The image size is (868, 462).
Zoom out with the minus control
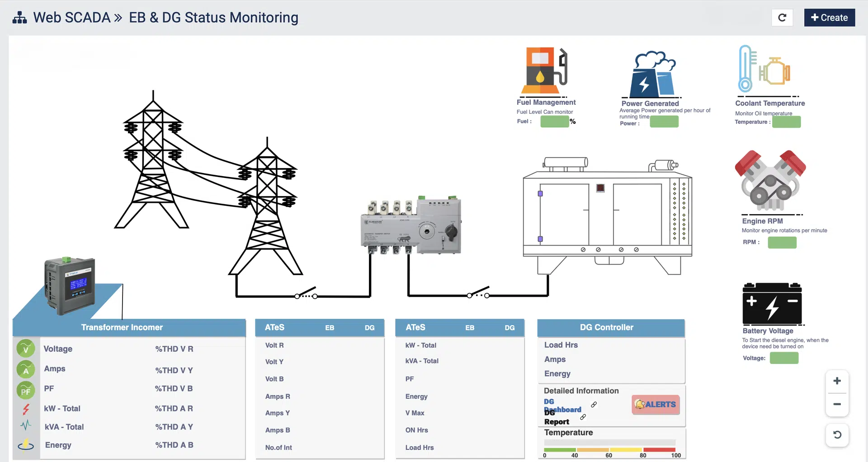pos(837,404)
